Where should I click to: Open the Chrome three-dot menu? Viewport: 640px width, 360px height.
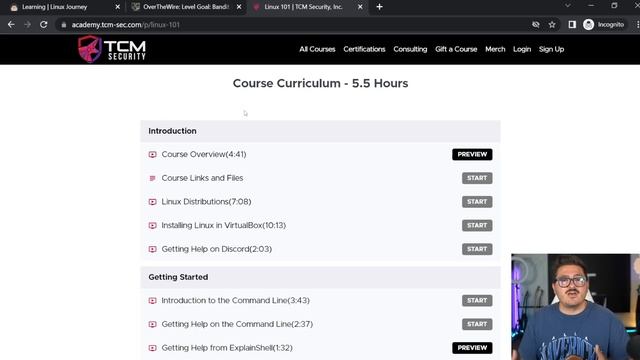click(x=637, y=25)
